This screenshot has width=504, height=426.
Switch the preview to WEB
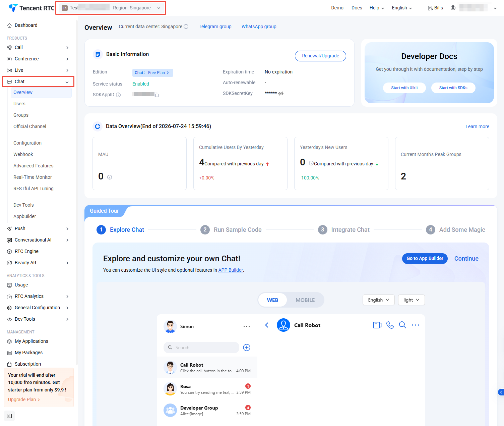[272, 300]
